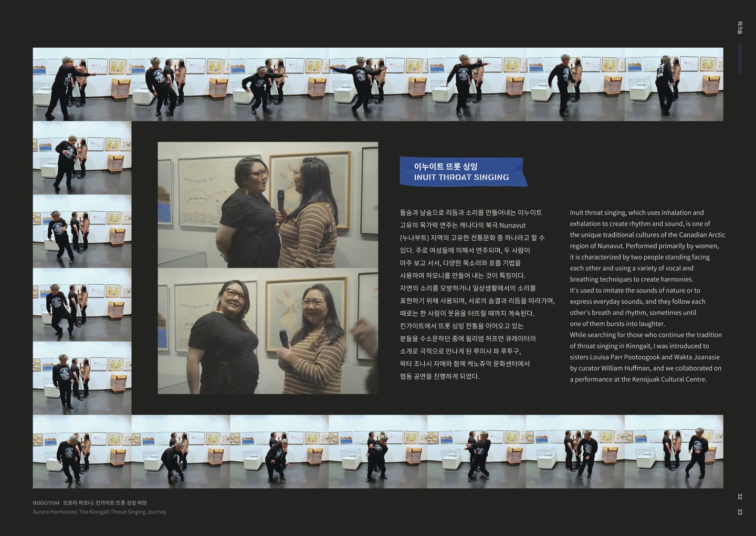Click the last frame of the top filmstrip
Screen dimensions: 756x536
coord(674,85)
